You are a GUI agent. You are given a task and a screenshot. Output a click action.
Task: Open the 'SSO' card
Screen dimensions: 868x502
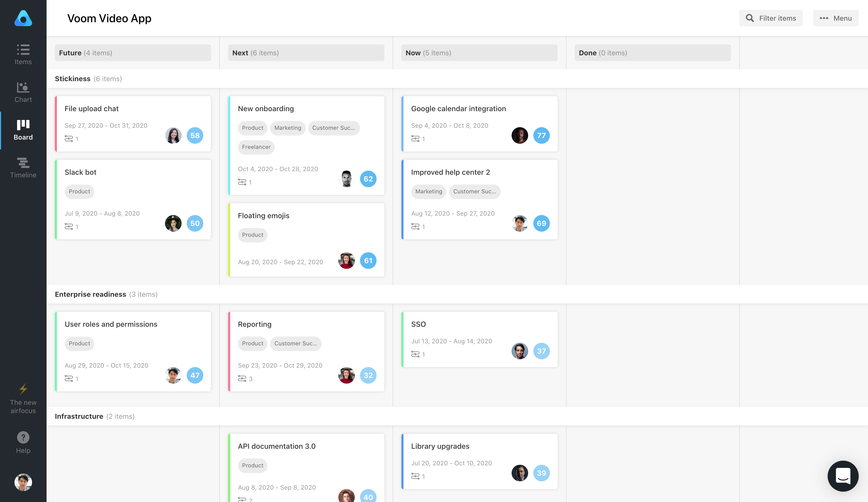tap(480, 339)
